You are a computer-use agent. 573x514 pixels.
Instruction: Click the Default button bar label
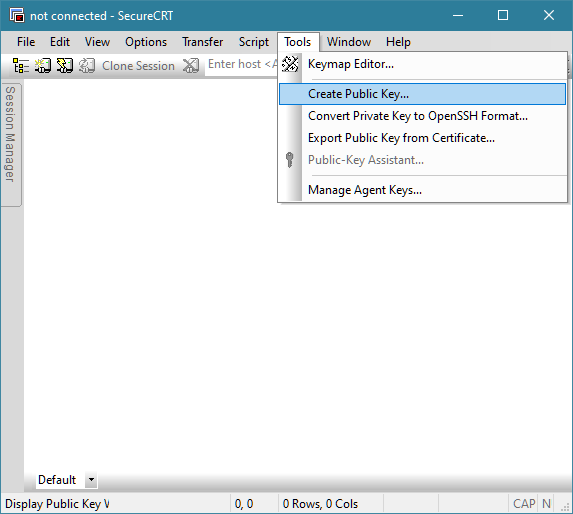pos(57,479)
